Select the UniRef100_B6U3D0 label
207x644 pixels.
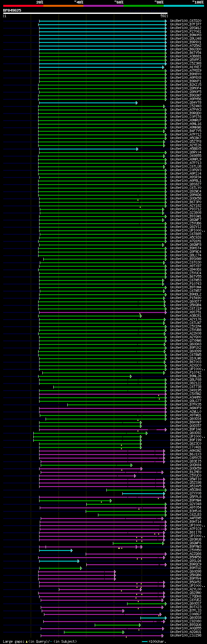[x=186, y=49]
